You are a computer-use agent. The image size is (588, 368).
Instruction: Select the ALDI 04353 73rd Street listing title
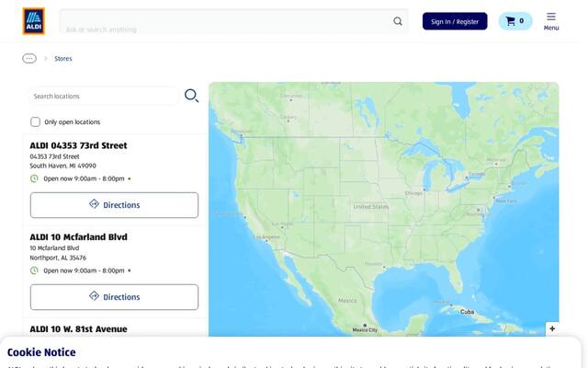(x=78, y=145)
